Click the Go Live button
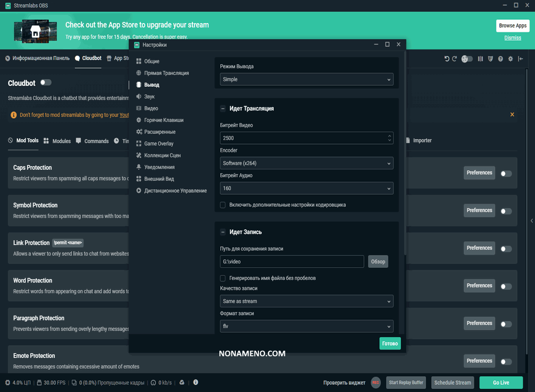The image size is (535, 392). [x=500, y=383]
